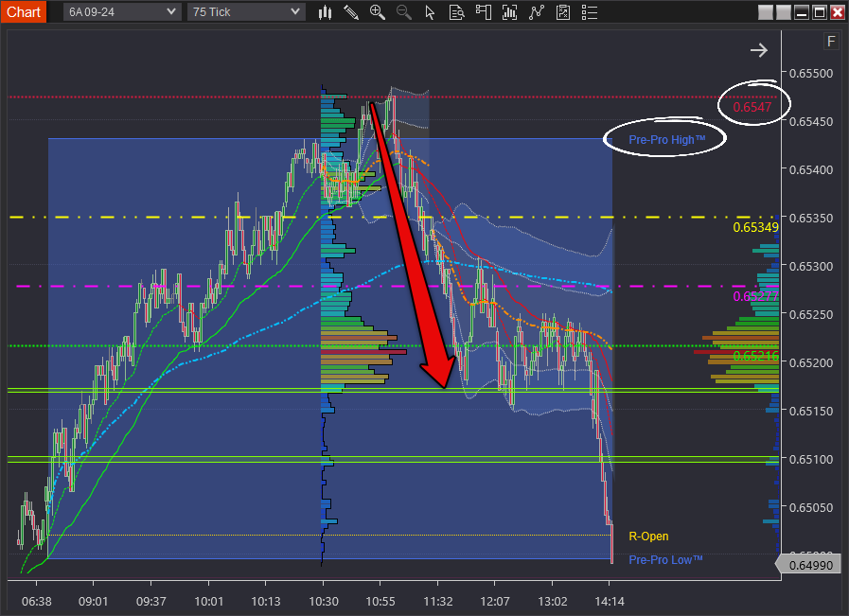Click the zoom in magnifier
This screenshot has width=849, height=616.
378,12
